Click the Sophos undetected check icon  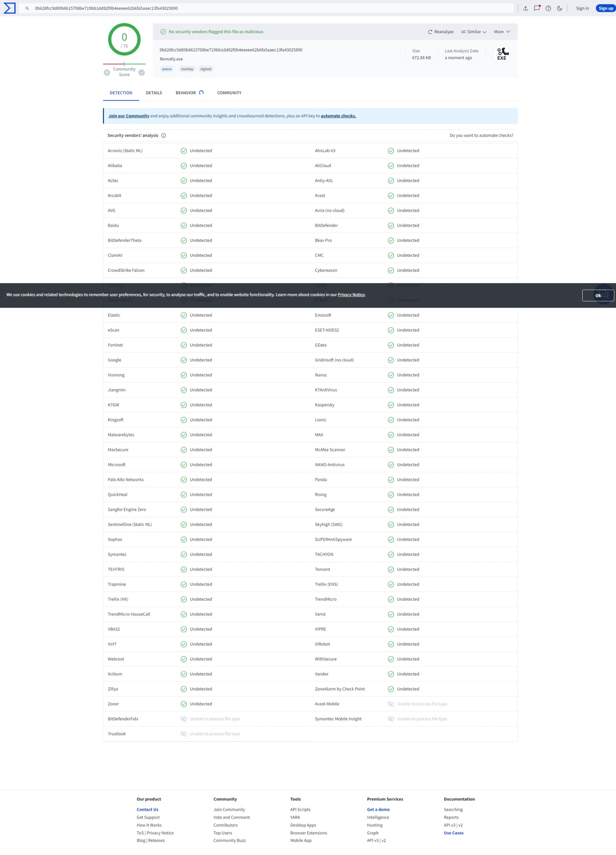click(x=184, y=540)
